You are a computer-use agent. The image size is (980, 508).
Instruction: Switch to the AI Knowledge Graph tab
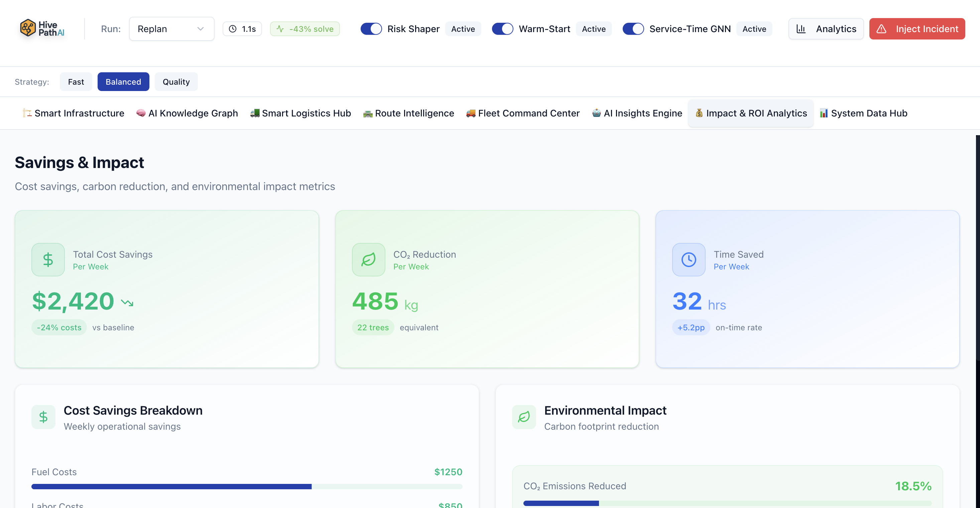click(x=187, y=113)
